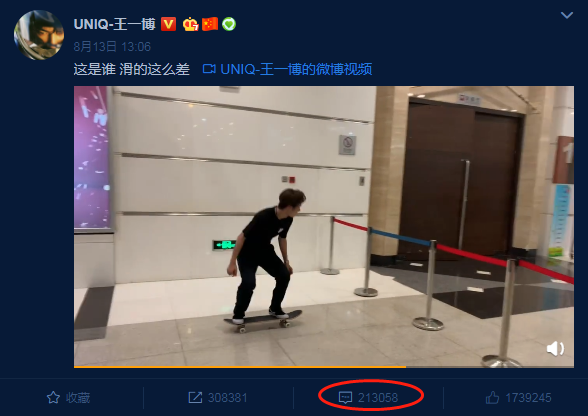Viewport: 588px width, 416px height.
Task: Open the post options chevron menu
Action: click(566, 15)
